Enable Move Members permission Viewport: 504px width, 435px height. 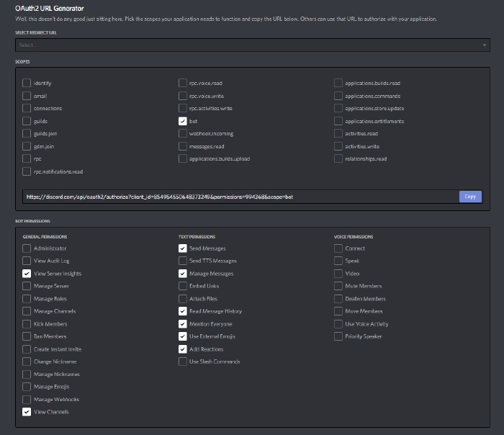pyautogui.click(x=338, y=311)
